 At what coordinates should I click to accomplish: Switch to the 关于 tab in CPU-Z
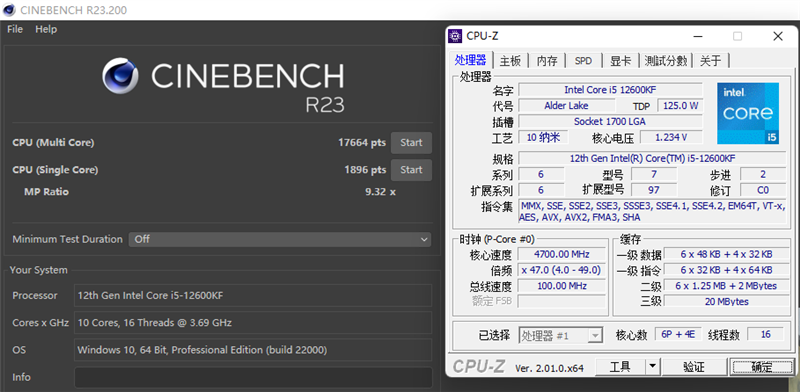tap(710, 61)
